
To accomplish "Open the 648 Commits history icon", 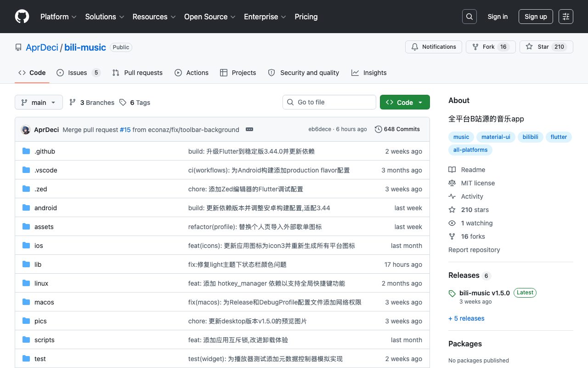I will [x=379, y=129].
